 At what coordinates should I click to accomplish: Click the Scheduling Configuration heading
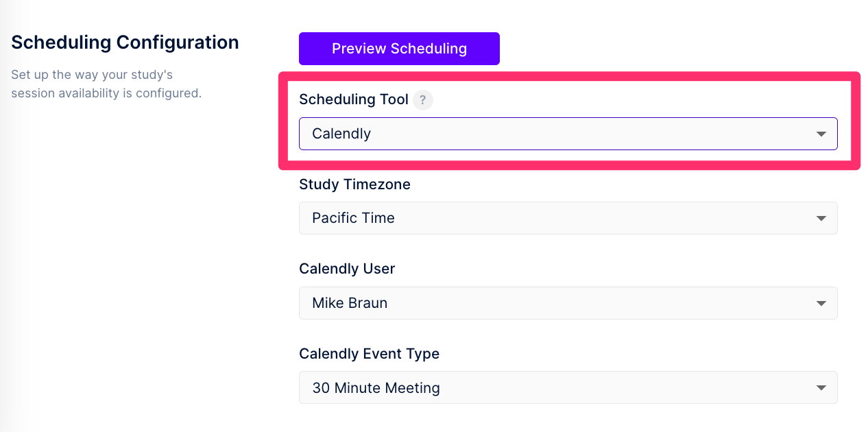point(125,42)
